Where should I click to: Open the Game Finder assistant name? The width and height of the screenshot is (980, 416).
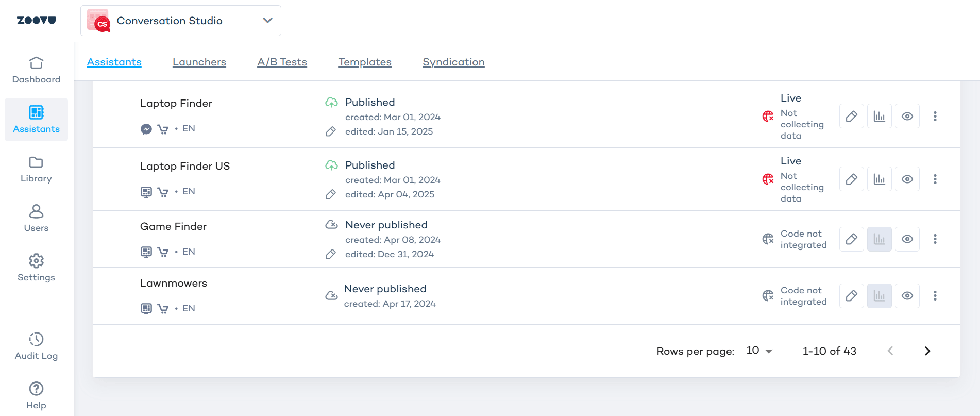coord(173,226)
